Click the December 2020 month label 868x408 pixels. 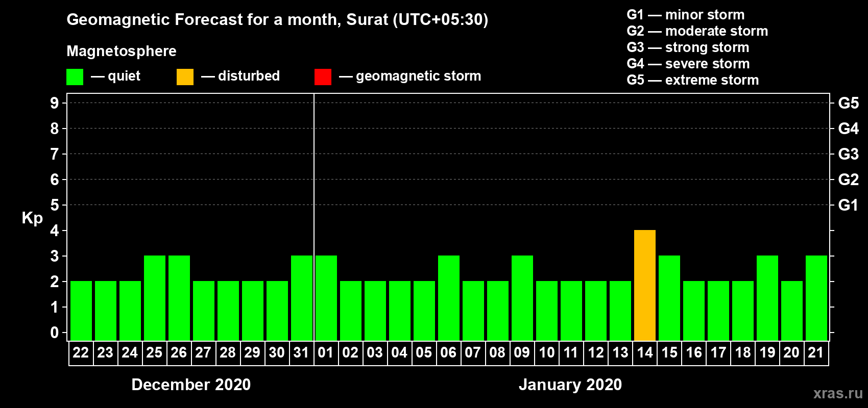coord(191,385)
